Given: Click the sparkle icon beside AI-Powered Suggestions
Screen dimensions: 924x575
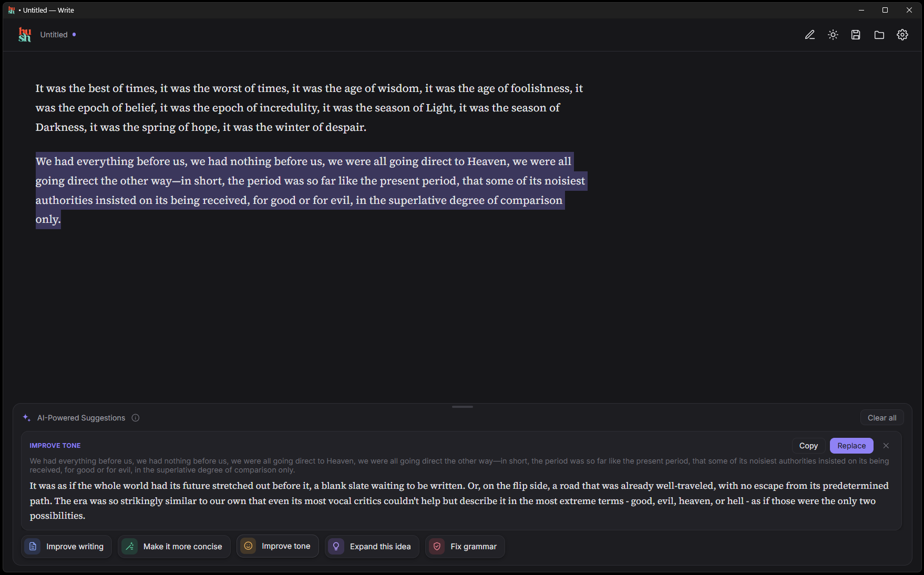Looking at the screenshot, I should click(x=27, y=418).
